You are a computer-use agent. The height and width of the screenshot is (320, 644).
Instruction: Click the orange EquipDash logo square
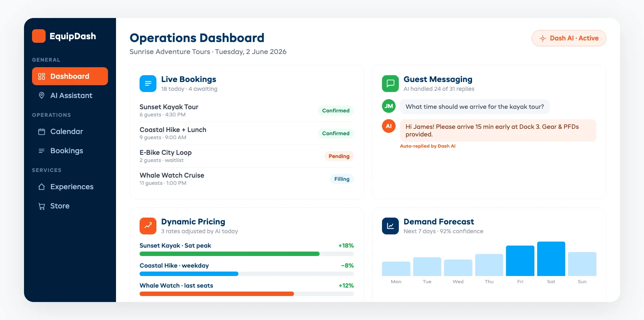coord(39,36)
